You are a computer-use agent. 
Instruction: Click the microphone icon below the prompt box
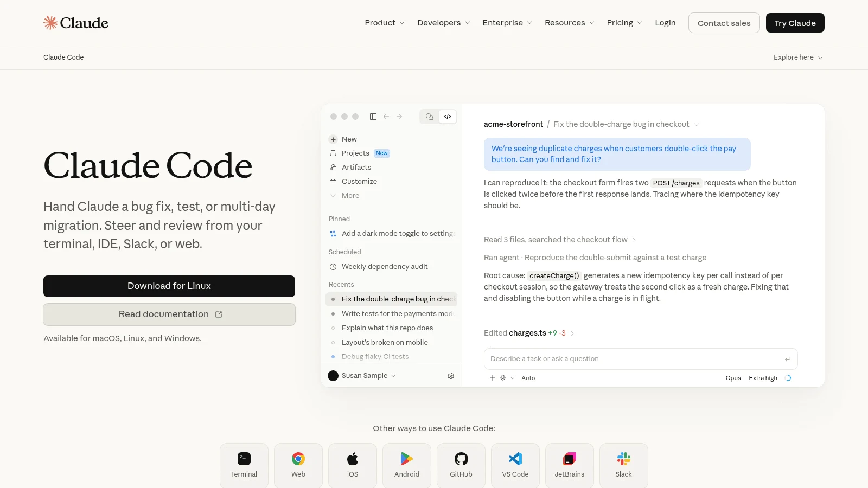coord(503,378)
